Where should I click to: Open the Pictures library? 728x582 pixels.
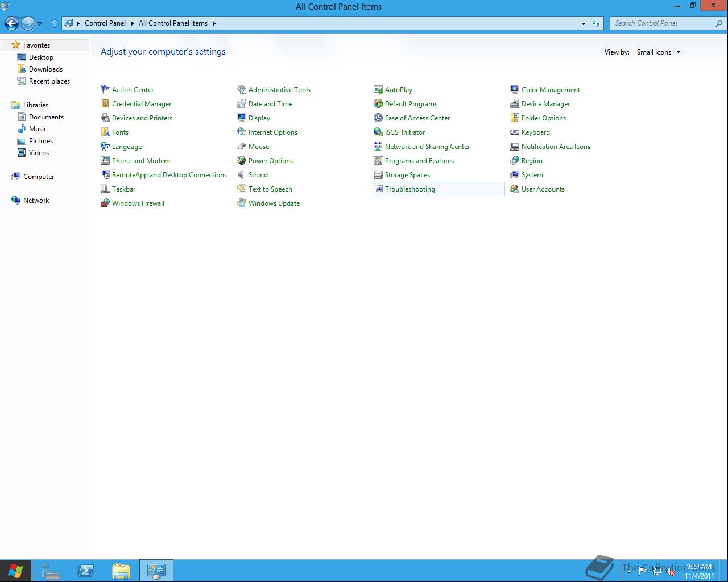tap(41, 140)
